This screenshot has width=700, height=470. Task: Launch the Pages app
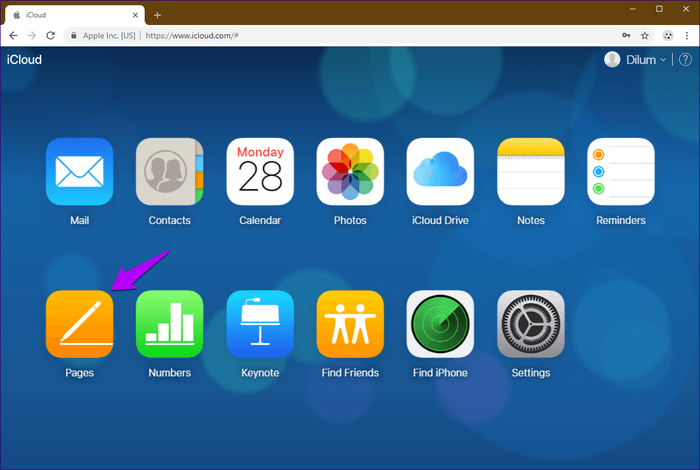click(x=79, y=324)
